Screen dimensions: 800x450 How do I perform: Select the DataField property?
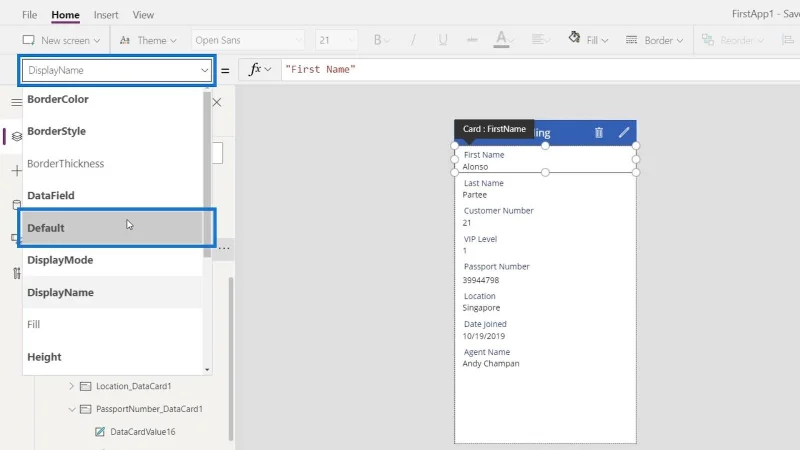coord(112,195)
